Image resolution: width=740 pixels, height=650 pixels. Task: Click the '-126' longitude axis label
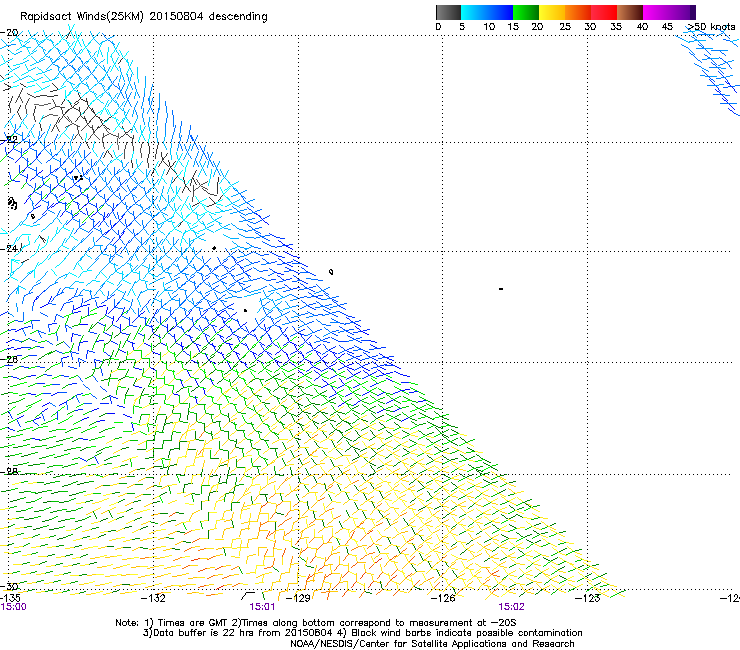[443, 598]
